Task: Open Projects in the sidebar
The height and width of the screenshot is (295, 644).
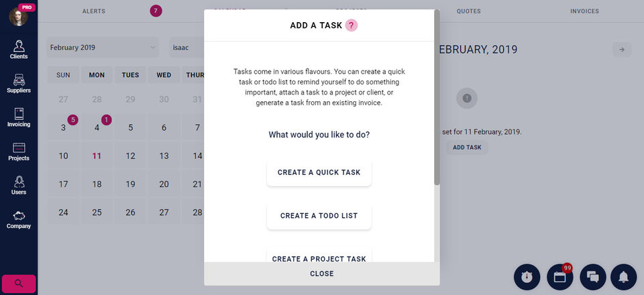Action: point(19,152)
